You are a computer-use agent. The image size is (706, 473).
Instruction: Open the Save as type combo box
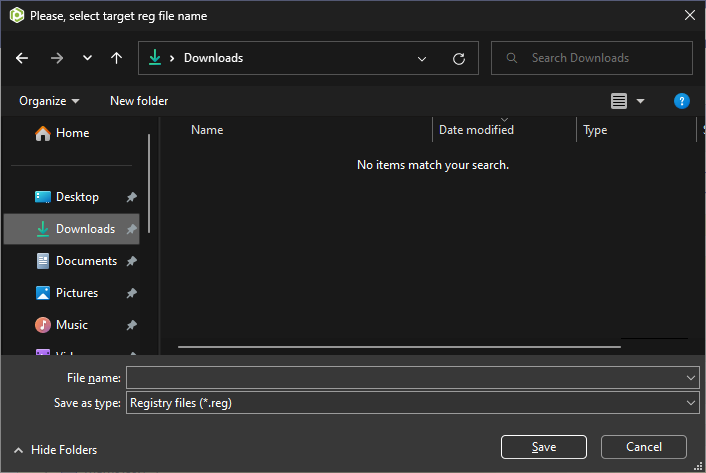pyautogui.click(x=412, y=403)
